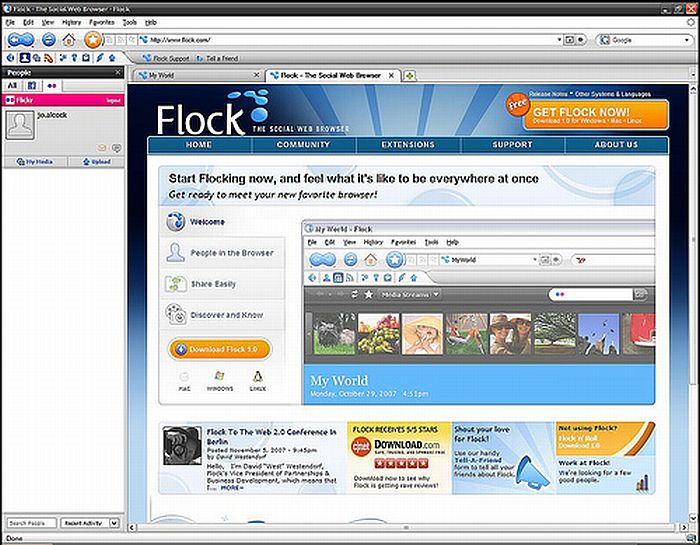The width and height of the screenshot is (700, 545).
Task: Open Google search engine picker icon
Action: 604,40
